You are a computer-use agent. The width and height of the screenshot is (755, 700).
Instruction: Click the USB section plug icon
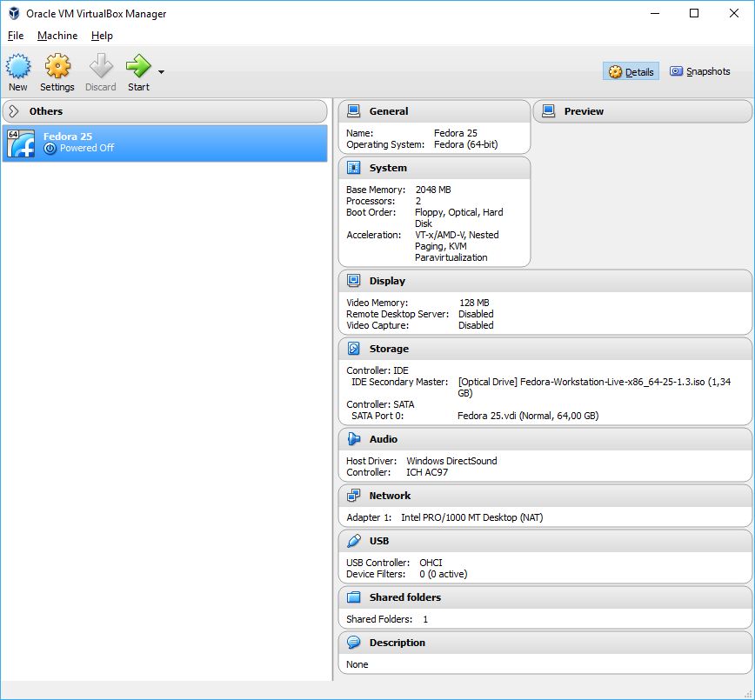[353, 541]
